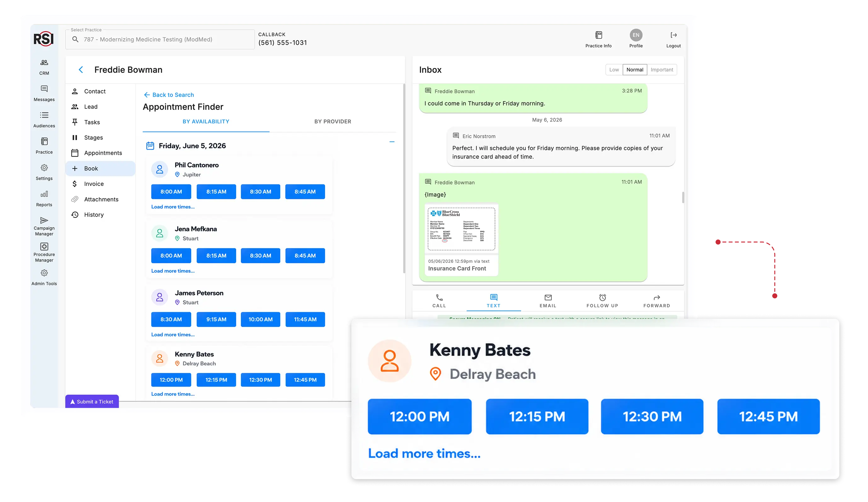The image size is (868, 502).
Task: Set inbox priority to Low
Action: click(x=614, y=70)
